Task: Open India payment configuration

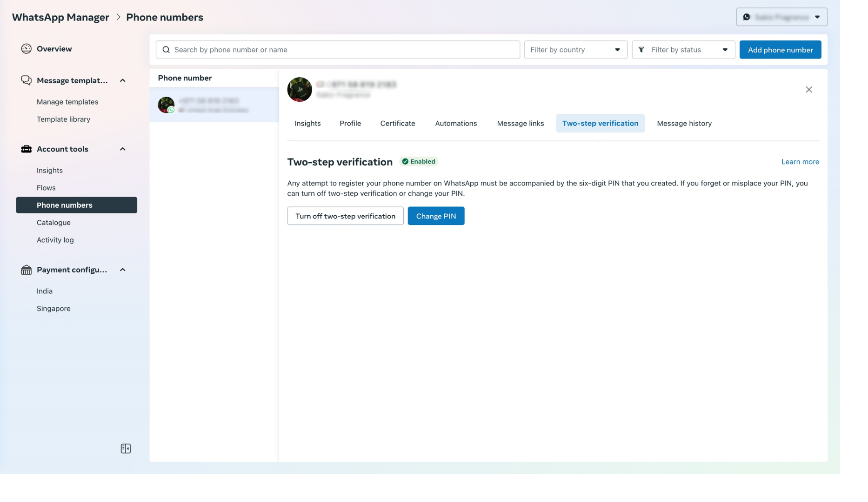Action: pos(45,291)
